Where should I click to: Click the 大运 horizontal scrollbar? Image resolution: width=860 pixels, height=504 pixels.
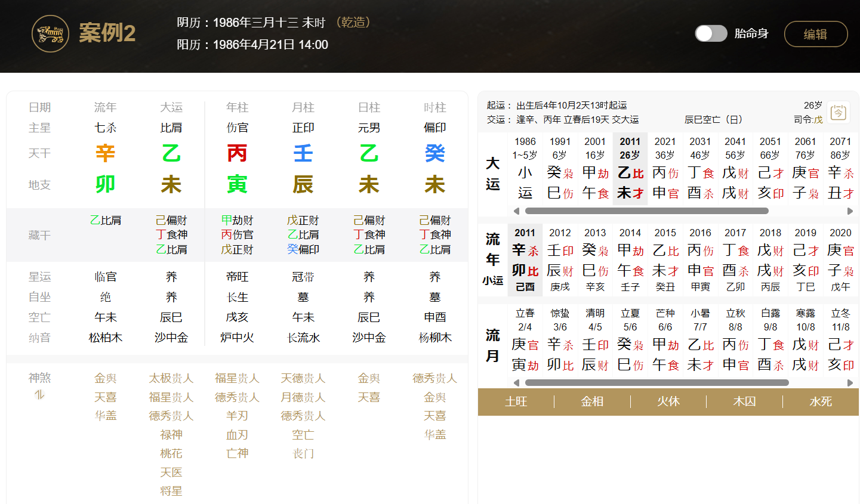coord(646,211)
